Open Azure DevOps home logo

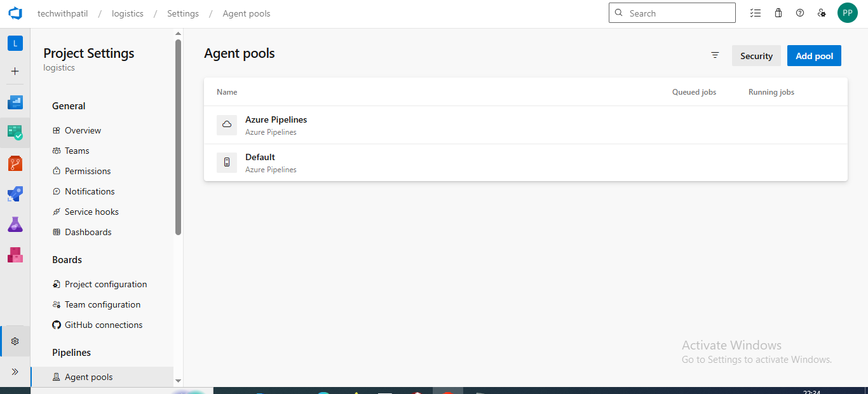click(15, 13)
